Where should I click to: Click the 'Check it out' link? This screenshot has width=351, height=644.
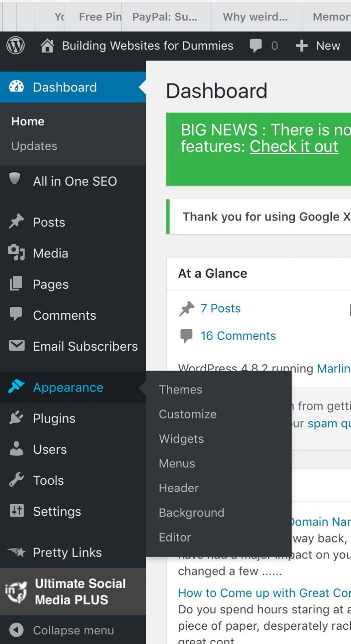tap(294, 147)
